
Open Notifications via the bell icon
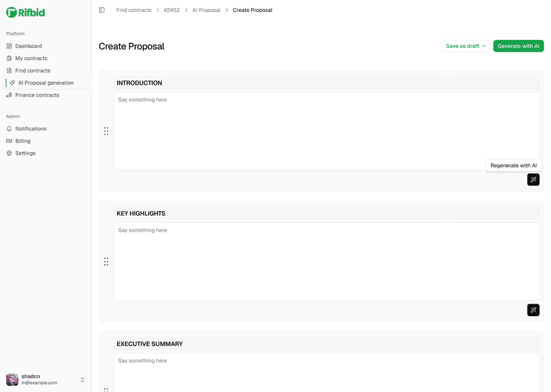(x=9, y=128)
